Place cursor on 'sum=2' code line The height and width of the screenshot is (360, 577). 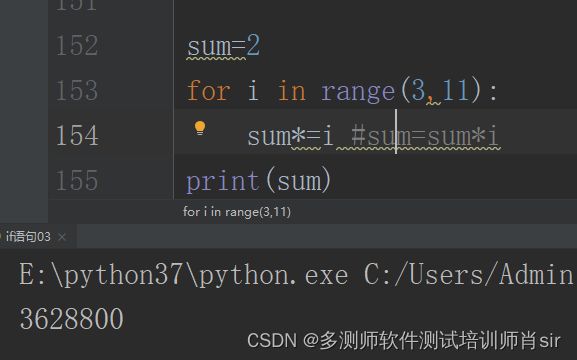pyautogui.click(x=223, y=46)
